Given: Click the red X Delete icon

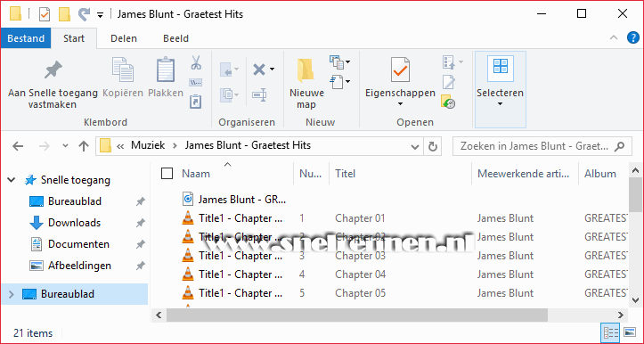Looking at the screenshot, I should coord(259,70).
